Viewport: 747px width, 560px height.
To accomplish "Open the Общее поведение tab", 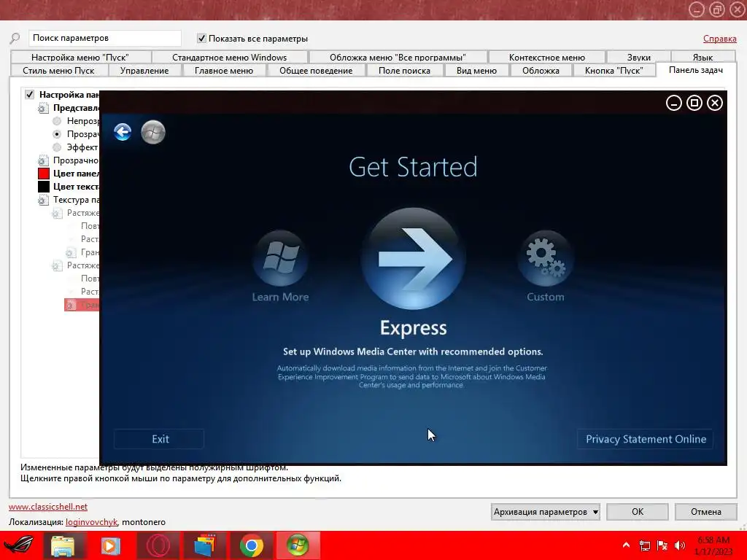I will coord(316,71).
